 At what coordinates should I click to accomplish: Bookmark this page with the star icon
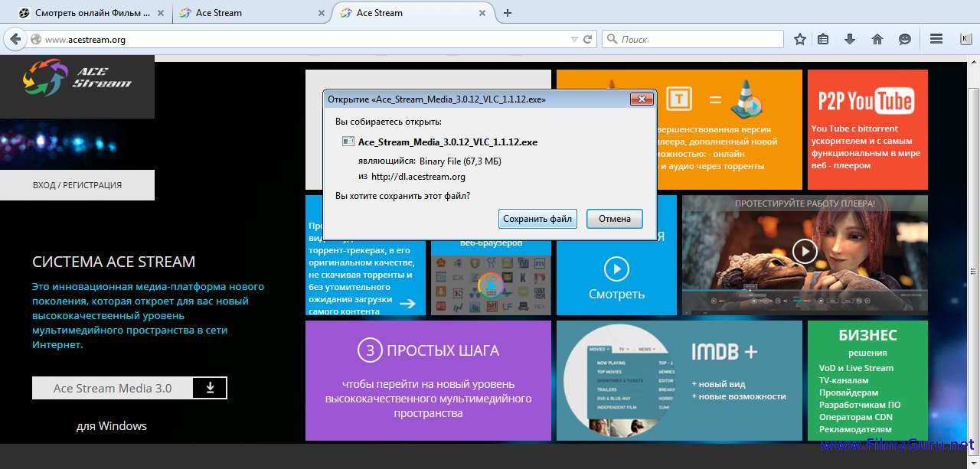click(800, 39)
